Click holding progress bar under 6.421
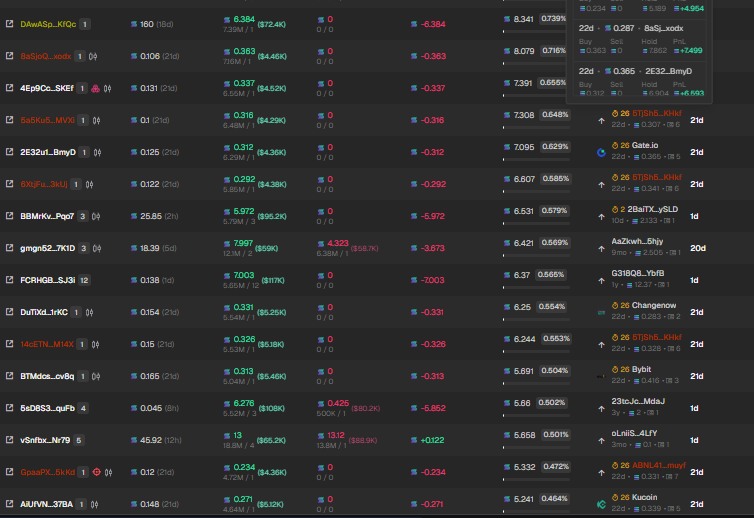This screenshot has width=754, height=518. 536,255
